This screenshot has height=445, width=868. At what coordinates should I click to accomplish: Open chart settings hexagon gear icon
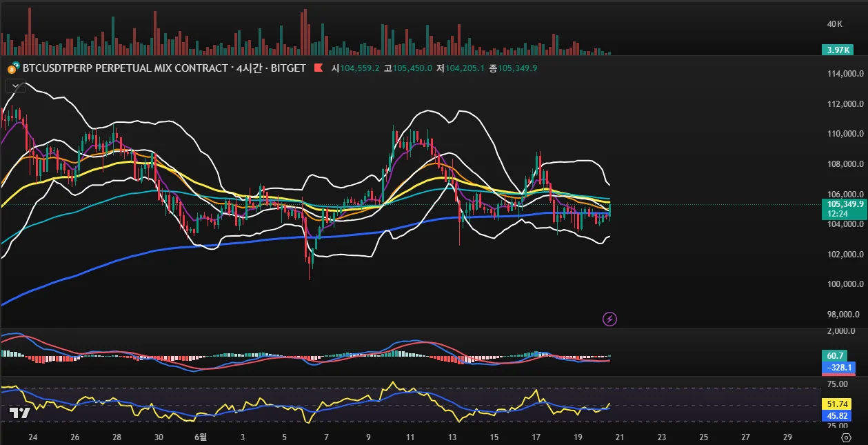[x=846, y=437]
